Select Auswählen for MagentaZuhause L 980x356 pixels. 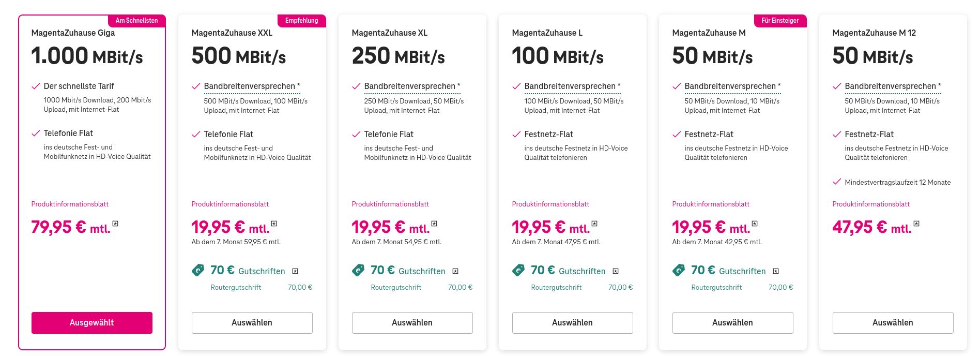[x=572, y=322]
